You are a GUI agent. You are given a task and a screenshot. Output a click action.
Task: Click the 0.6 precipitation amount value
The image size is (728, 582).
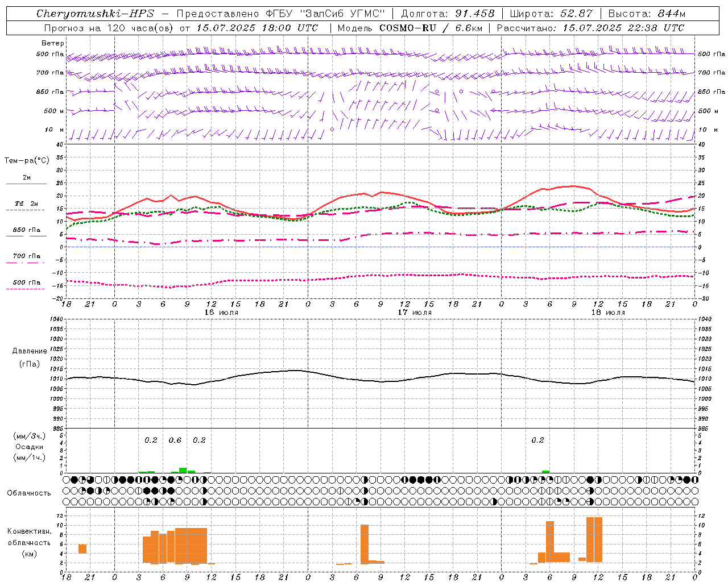click(175, 440)
